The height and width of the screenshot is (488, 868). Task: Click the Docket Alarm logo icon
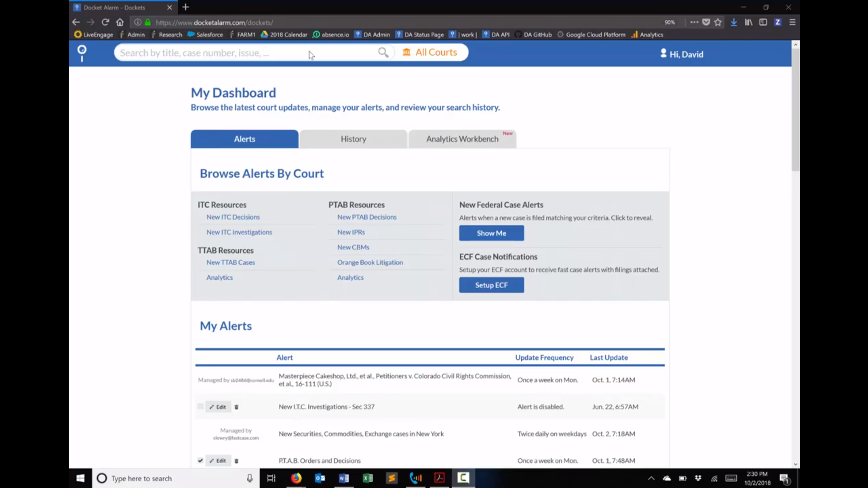[82, 53]
